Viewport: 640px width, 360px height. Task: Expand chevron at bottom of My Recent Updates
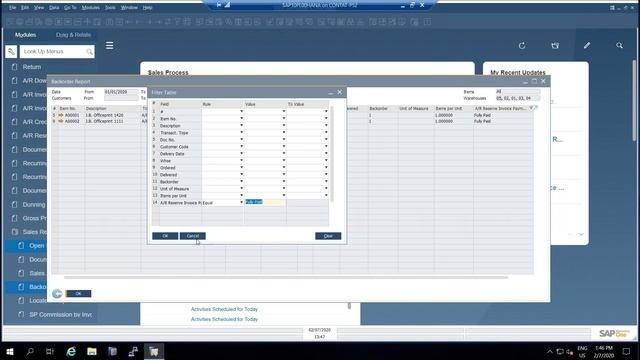[x=581, y=234]
